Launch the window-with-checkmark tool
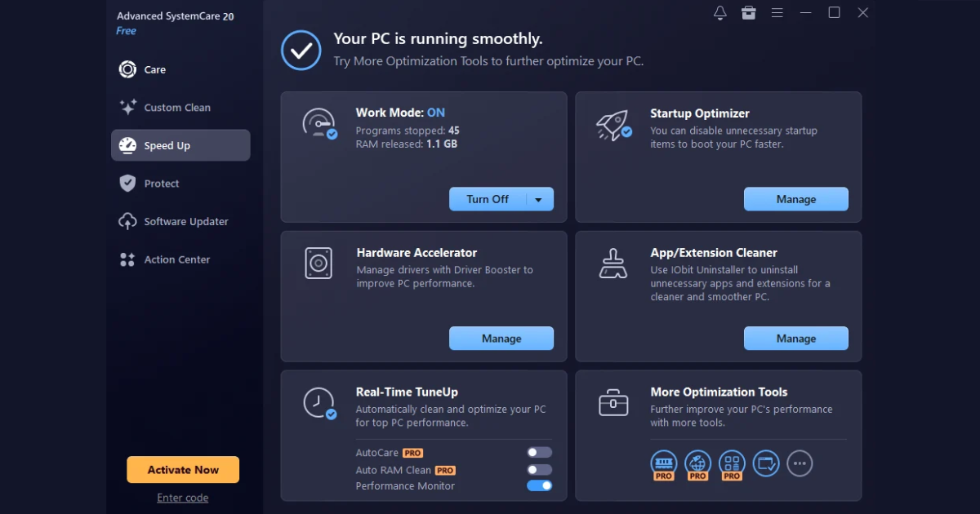 [766, 463]
